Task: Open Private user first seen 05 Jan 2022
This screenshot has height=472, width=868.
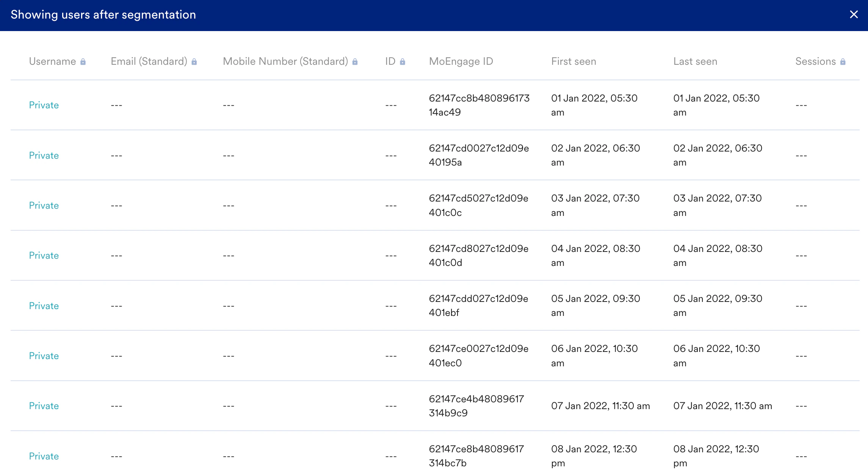Action: [x=44, y=306]
